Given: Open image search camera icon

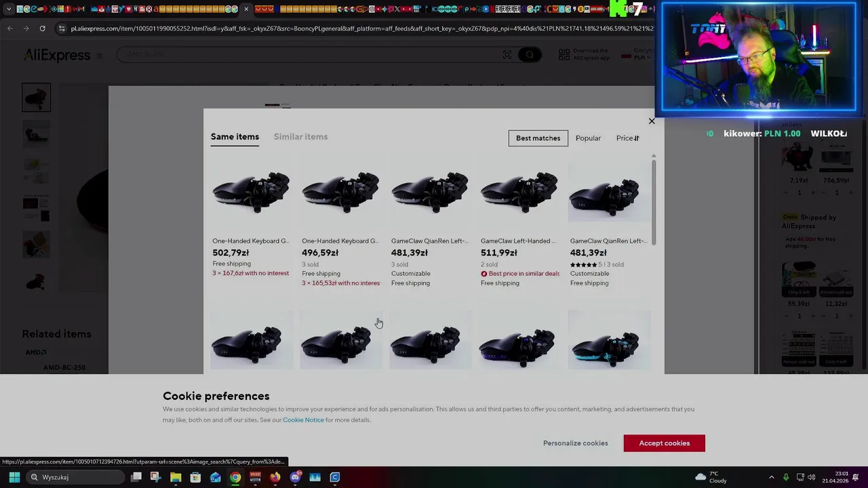Looking at the screenshot, I should point(507,54).
